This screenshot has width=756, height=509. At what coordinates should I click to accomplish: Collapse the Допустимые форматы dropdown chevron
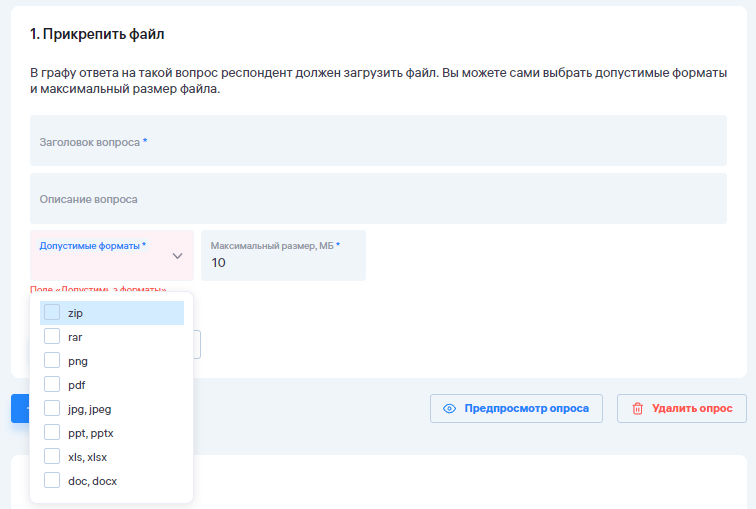tap(177, 256)
